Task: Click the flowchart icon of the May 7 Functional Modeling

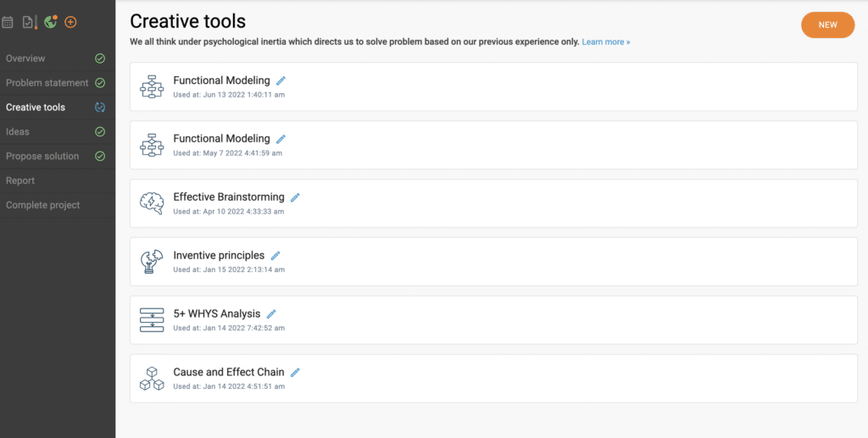Action: click(x=152, y=145)
